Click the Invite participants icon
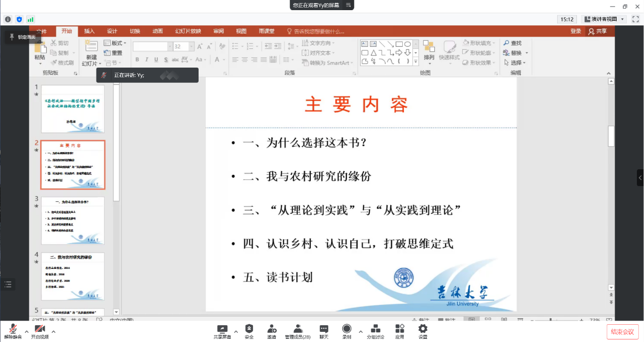The width and height of the screenshot is (644, 342). pos(272,331)
